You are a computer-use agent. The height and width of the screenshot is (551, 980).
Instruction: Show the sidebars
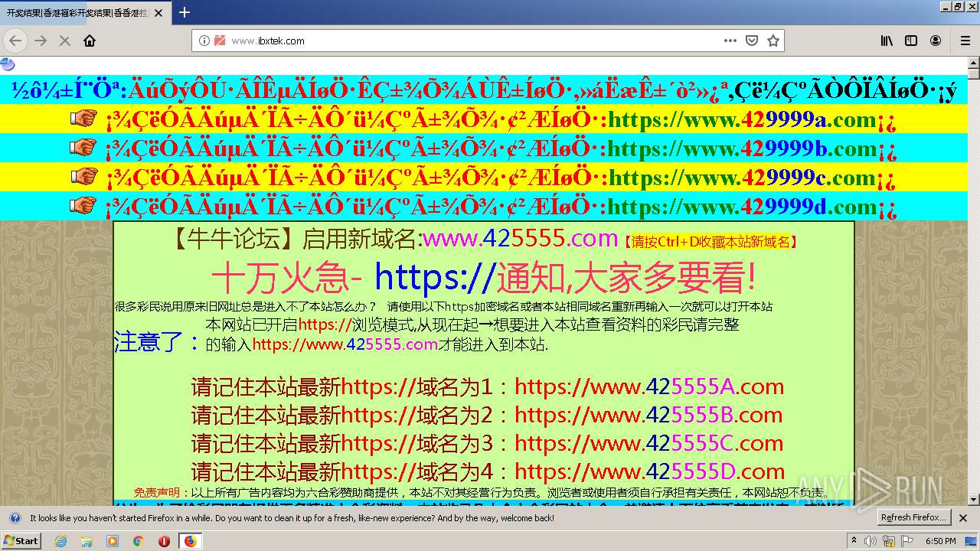[911, 41]
